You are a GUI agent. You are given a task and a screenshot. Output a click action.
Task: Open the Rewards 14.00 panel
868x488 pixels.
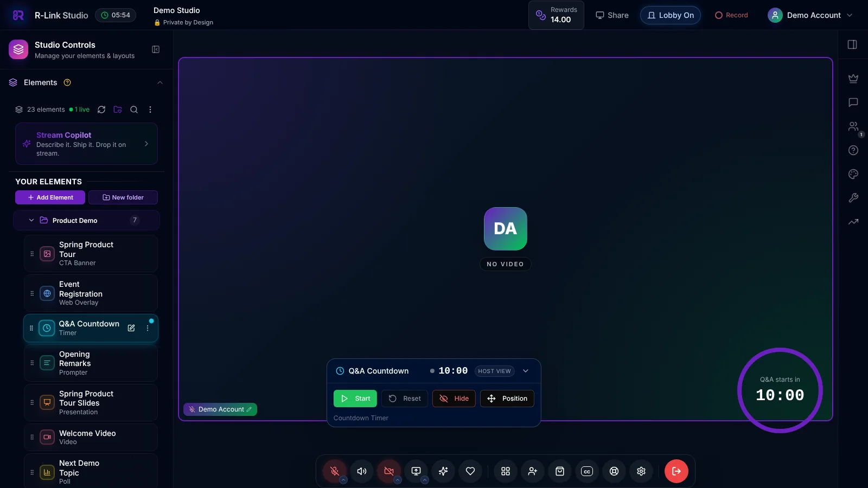[x=556, y=15]
